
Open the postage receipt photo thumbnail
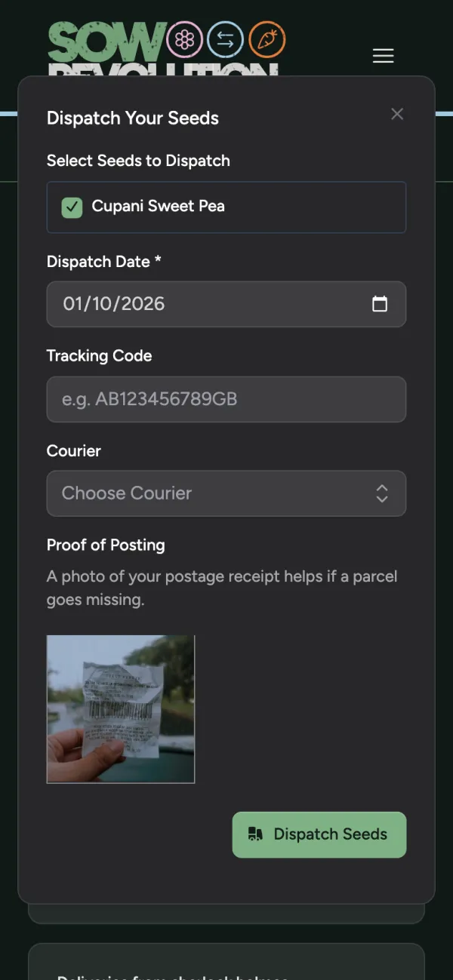pos(121,709)
